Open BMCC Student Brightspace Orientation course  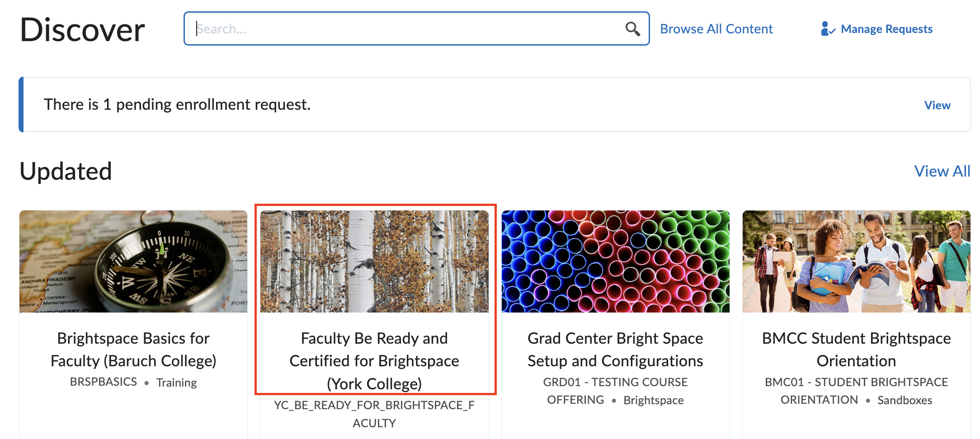[856, 350]
